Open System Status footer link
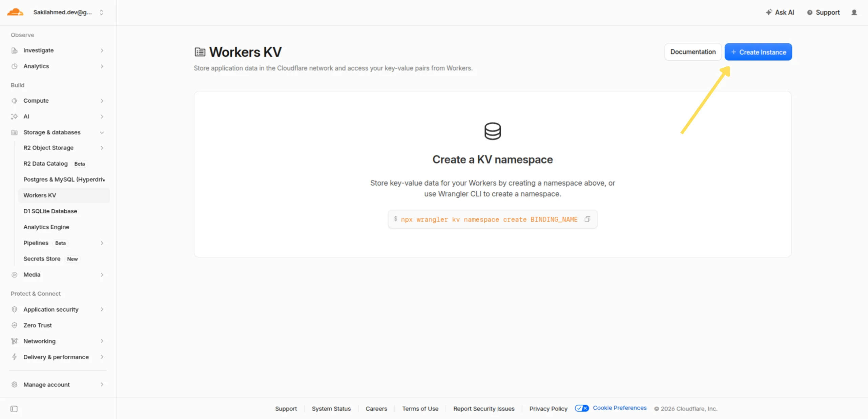Viewport: 868px width, 419px height. point(331,409)
